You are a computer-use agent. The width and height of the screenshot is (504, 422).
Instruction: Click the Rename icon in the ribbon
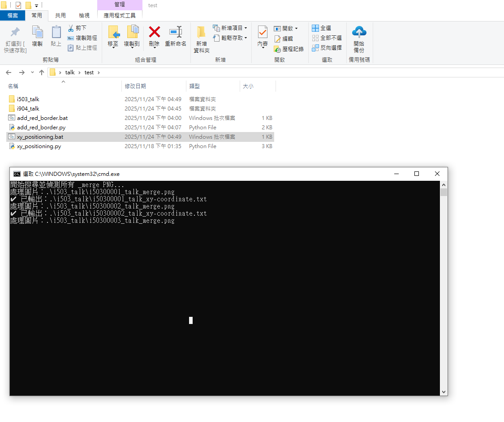pos(176,32)
